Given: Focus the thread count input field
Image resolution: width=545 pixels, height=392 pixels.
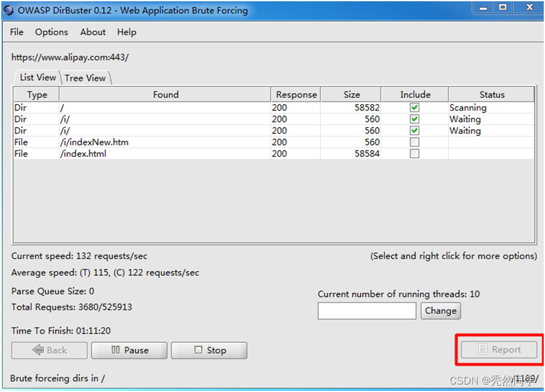Looking at the screenshot, I should pos(367,310).
